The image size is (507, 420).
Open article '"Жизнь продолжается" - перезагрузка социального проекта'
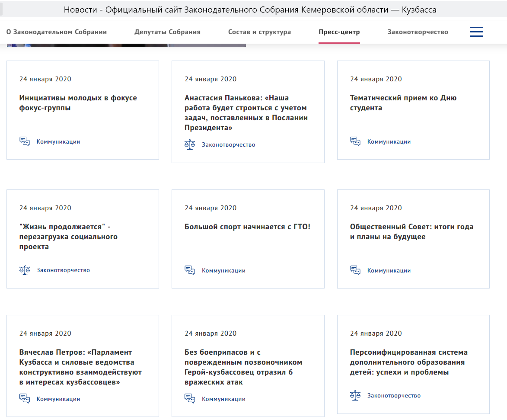pyautogui.click(x=68, y=237)
